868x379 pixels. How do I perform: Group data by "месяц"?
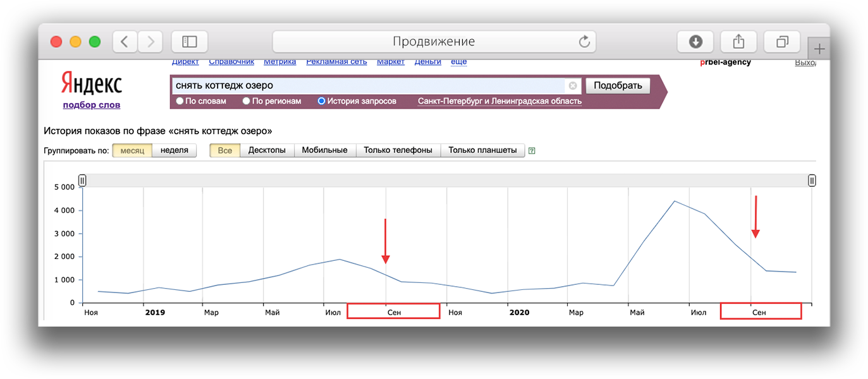tap(132, 150)
